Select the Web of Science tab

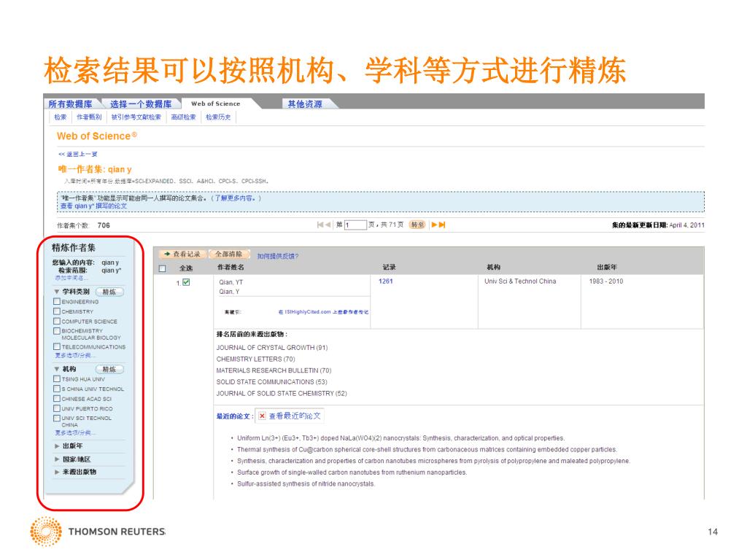(215, 104)
